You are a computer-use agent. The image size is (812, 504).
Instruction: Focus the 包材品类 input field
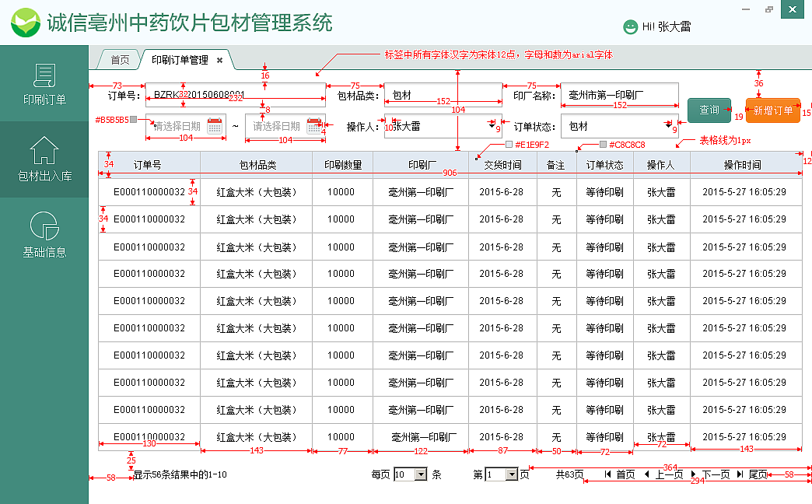point(443,96)
